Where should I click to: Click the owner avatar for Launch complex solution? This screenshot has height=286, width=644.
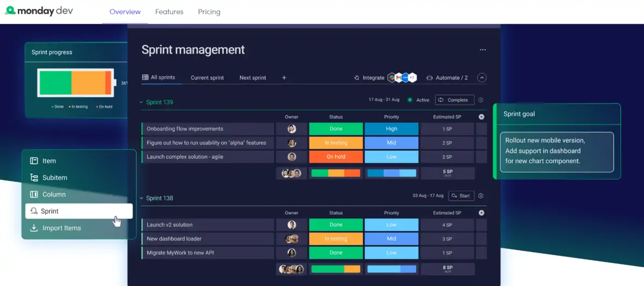(291, 157)
